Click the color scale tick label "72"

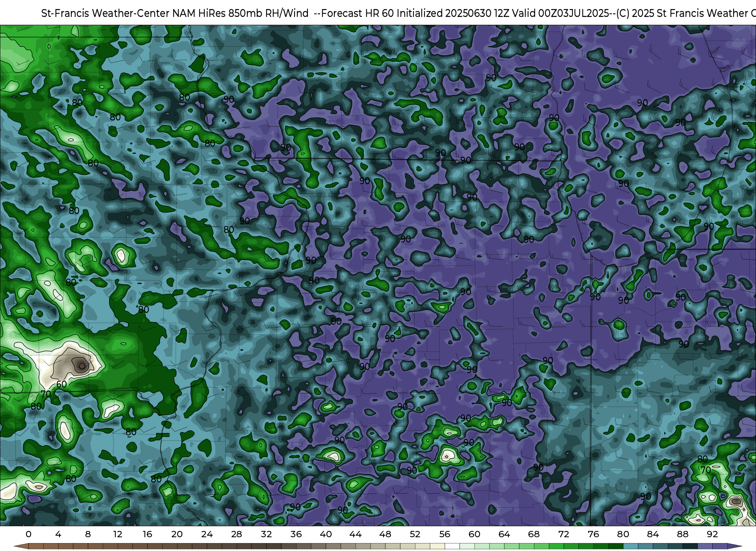[563, 534]
